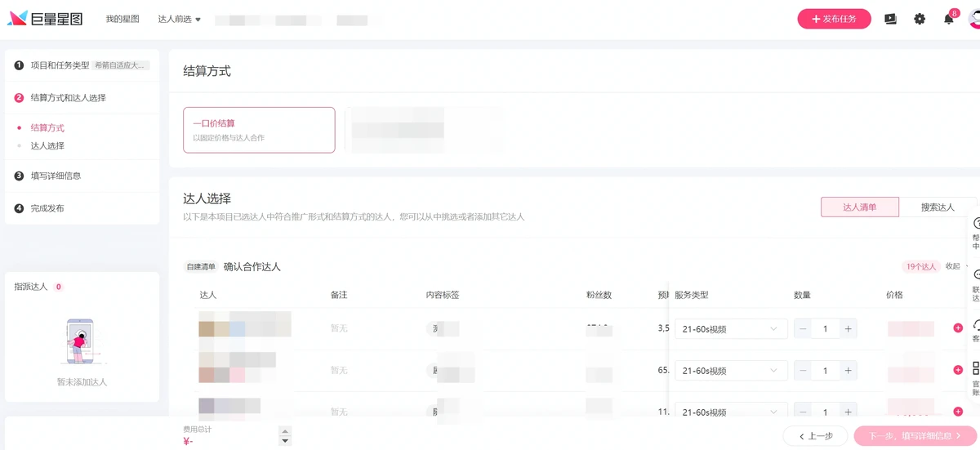Click the 巨量星图 logo
The height and width of the screenshot is (450, 980).
[45, 19]
